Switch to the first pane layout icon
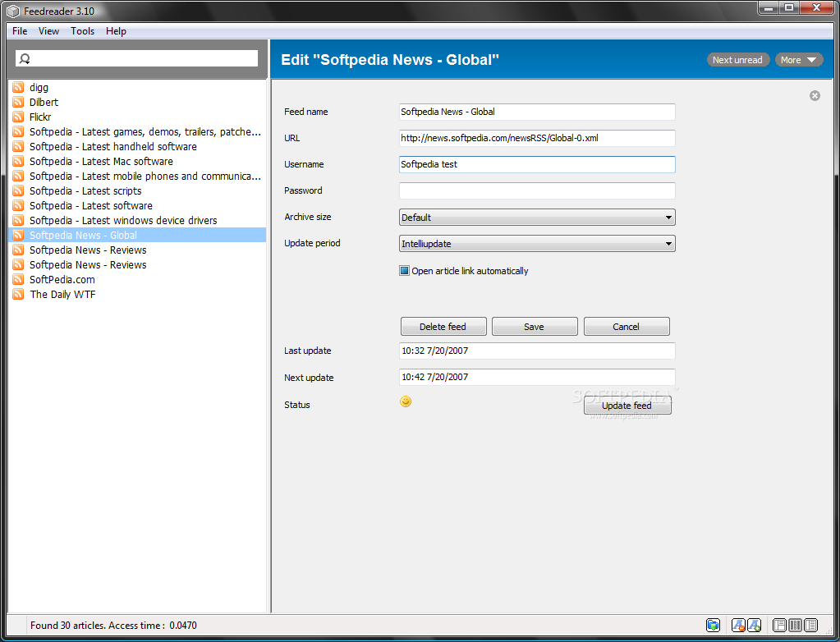840x642 pixels. point(779,625)
